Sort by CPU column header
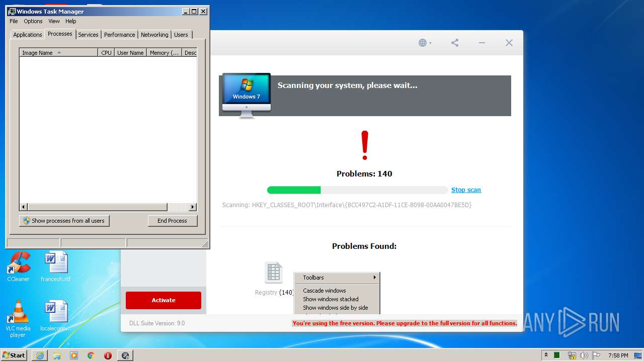This screenshot has width=644, height=362. click(106, 52)
